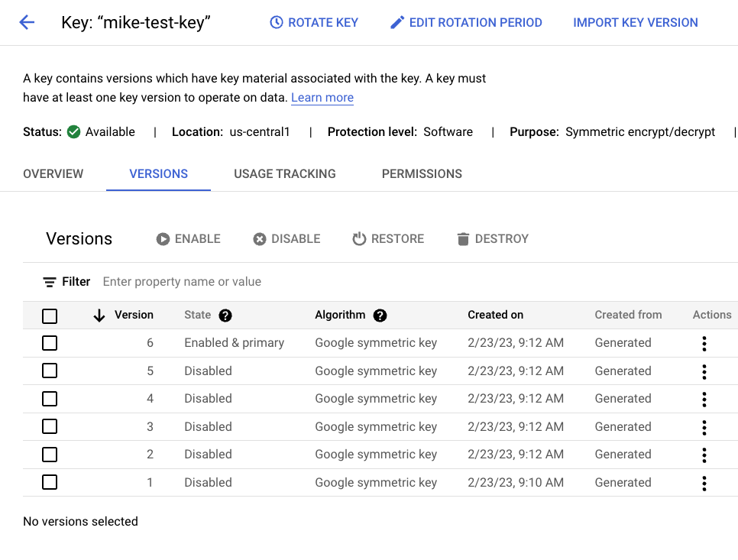Click the green Available status icon
The height and width of the screenshot is (560, 738).
click(x=73, y=131)
